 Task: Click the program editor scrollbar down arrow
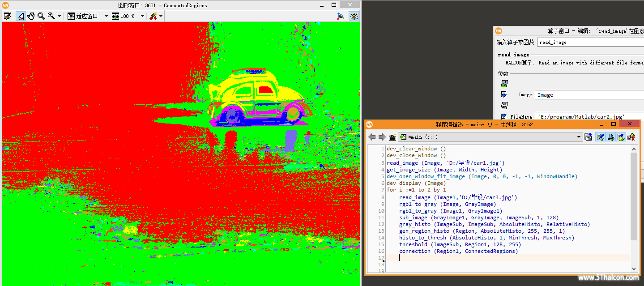click(x=634, y=269)
